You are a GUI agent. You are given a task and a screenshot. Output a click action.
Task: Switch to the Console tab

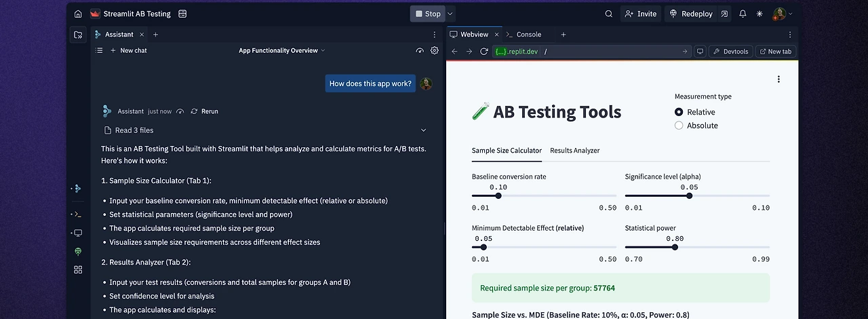528,35
